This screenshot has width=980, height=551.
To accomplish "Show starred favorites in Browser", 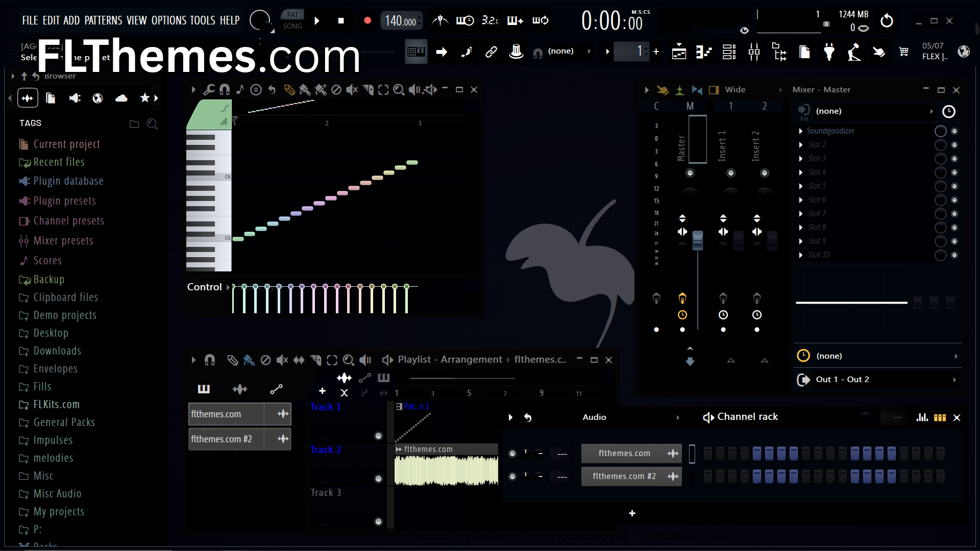I will click(x=145, y=97).
